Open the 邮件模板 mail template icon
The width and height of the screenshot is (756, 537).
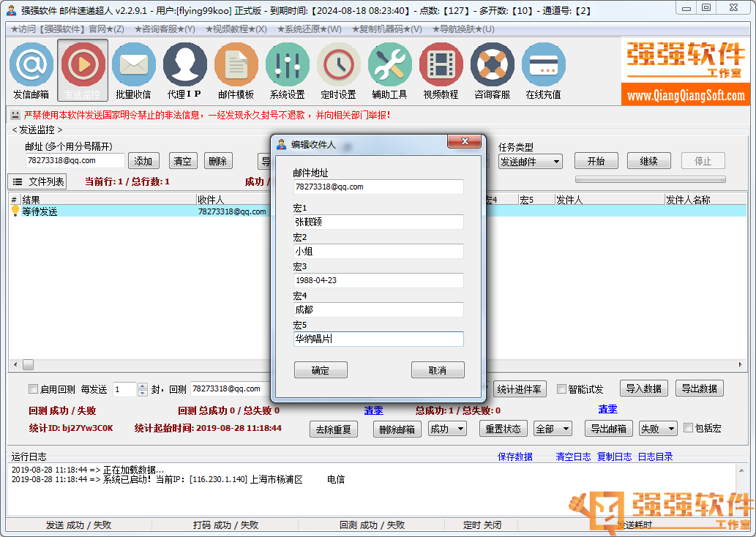click(236, 70)
